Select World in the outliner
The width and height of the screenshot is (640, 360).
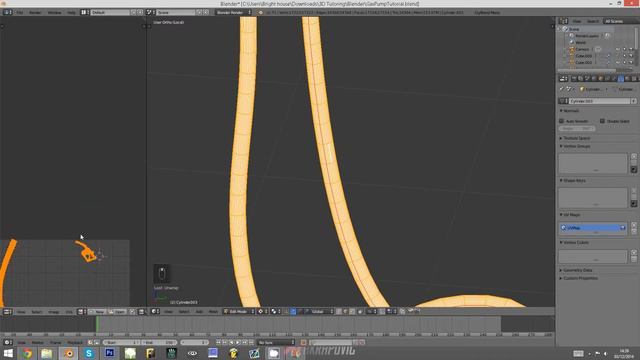(580, 42)
